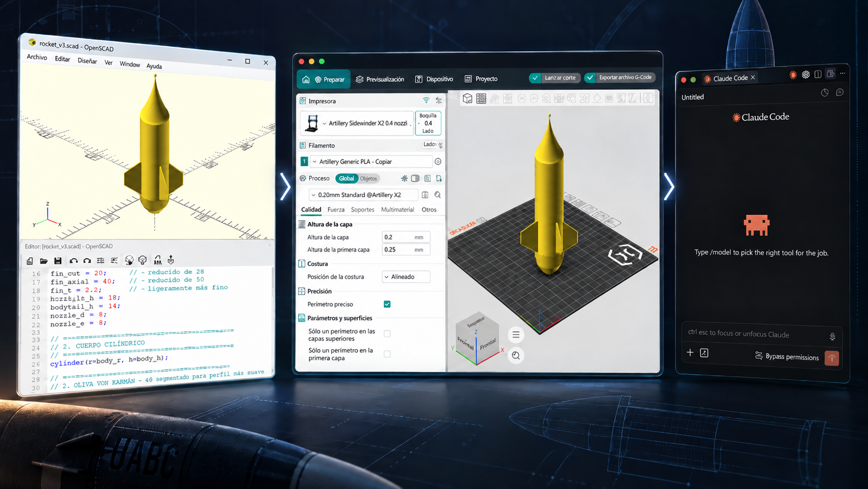Click the Wi-Fi icon in the Impresora header
The height and width of the screenshot is (489, 868).
coord(426,100)
